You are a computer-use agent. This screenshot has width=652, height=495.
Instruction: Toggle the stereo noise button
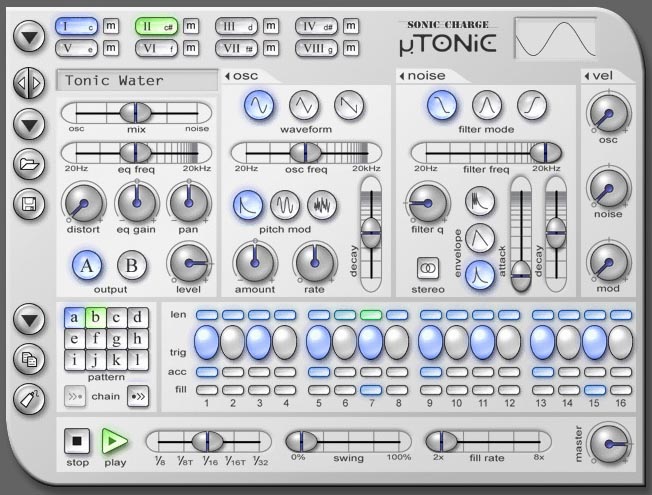coord(428,268)
